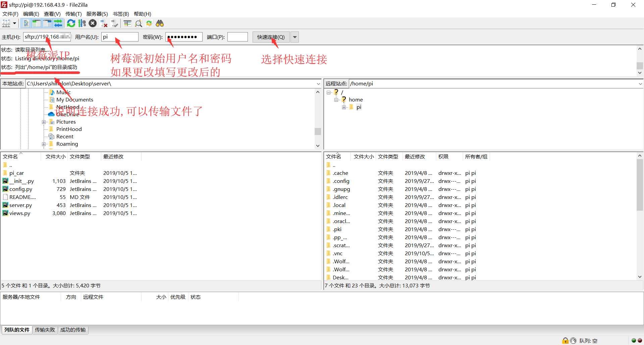Select the views.py file icon
This screenshot has width=644, height=345.
pyautogui.click(x=5, y=213)
